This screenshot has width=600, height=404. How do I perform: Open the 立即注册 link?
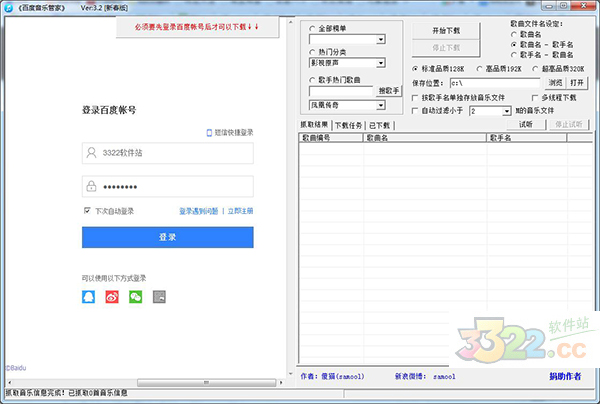[240, 211]
